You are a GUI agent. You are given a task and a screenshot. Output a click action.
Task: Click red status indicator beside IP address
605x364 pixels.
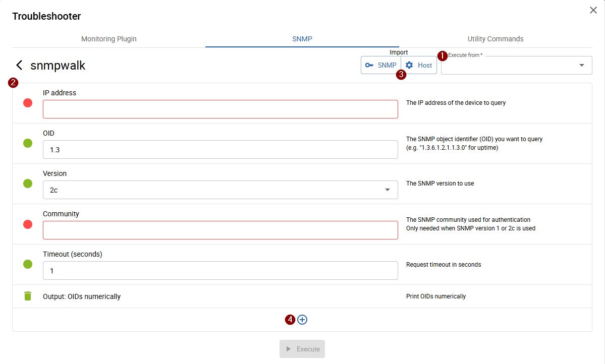(x=28, y=103)
